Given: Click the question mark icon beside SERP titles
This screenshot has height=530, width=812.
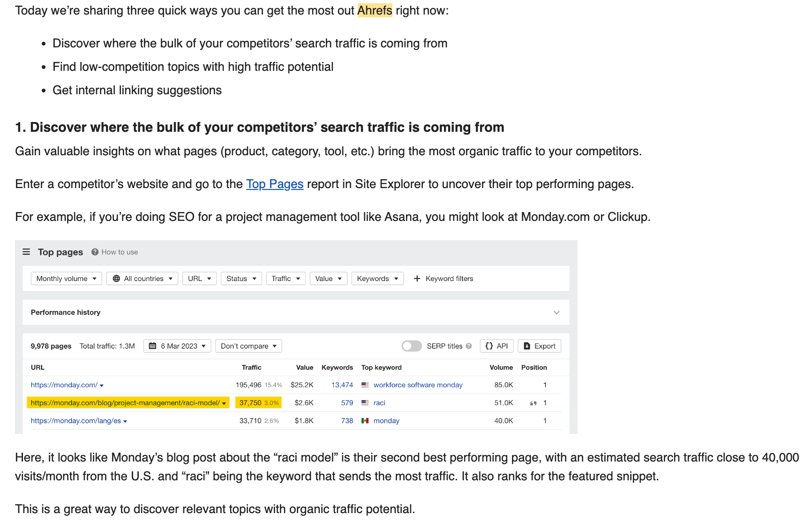Looking at the screenshot, I should pyautogui.click(x=469, y=346).
